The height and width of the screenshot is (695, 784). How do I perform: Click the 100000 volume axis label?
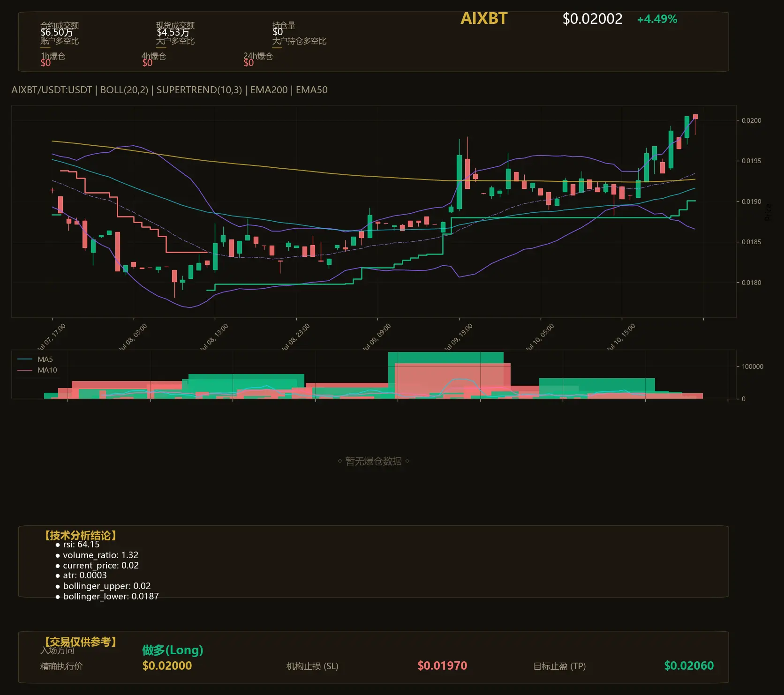pos(753,366)
